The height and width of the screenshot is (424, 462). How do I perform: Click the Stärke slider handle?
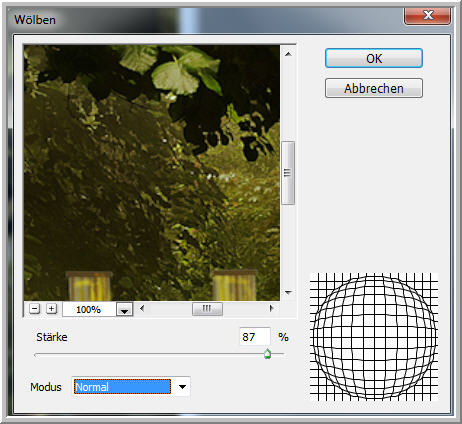click(x=267, y=354)
